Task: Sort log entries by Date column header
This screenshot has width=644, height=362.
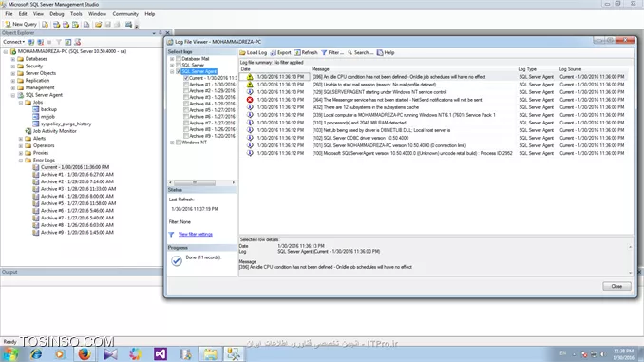Action: [x=245, y=69]
